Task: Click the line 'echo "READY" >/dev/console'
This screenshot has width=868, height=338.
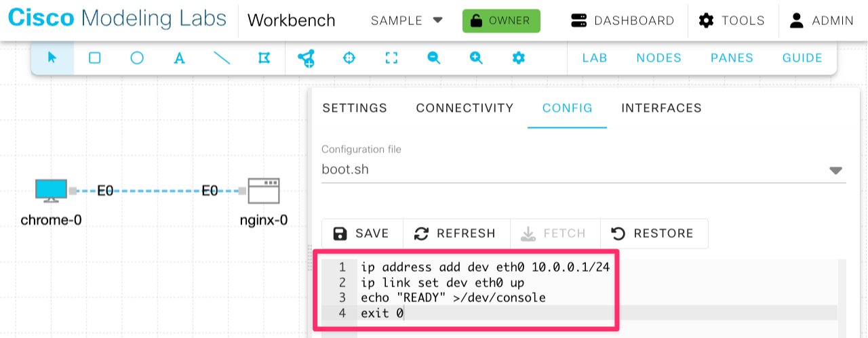Action: (x=453, y=297)
